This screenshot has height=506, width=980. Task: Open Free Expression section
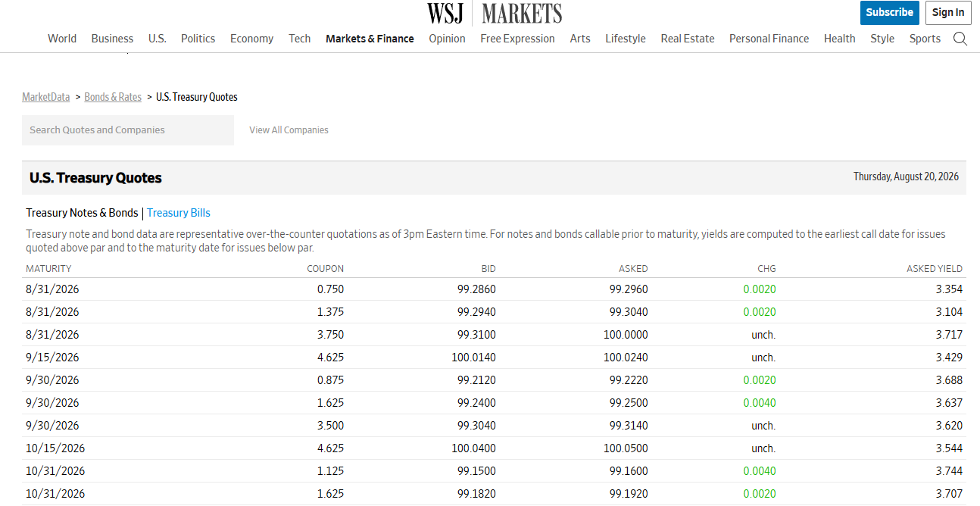517,39
